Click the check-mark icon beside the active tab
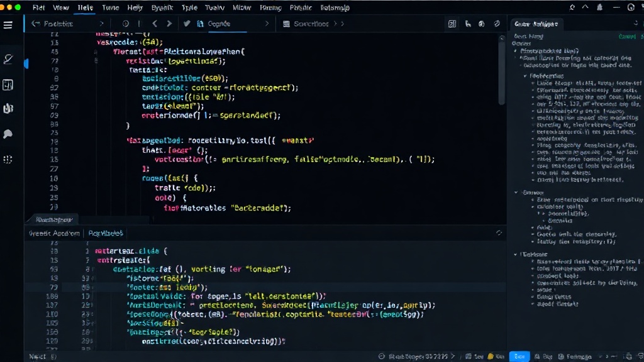Viewport: 644px width, 362px height. [x=187, y=24]
